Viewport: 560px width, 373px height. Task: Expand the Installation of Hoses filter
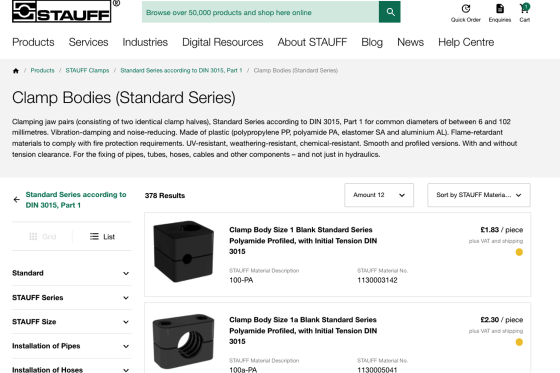pyautogui.click(x=71, y=369)
